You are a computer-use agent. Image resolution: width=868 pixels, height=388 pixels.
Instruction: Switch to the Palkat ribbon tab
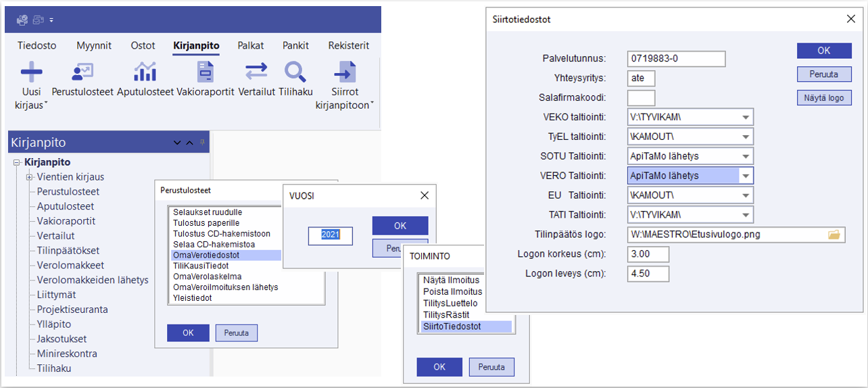pyautogui.click(x=250, y=45)
